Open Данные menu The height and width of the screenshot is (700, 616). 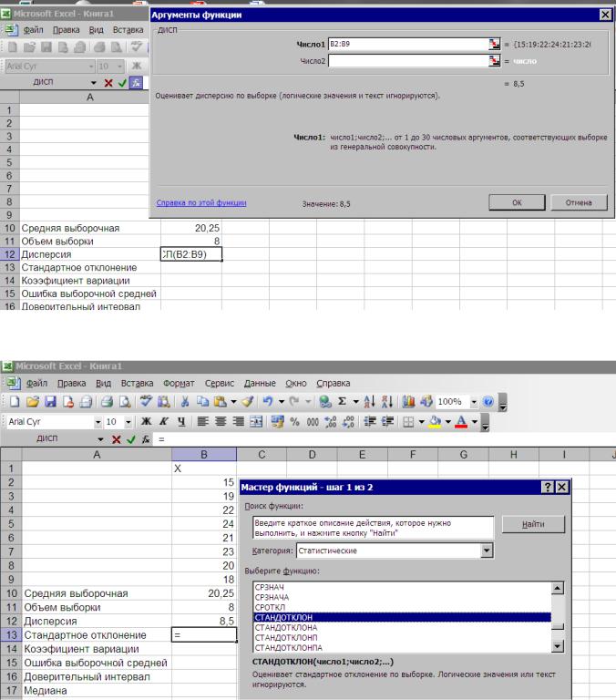pyautogui.click(x=260, y=383)
